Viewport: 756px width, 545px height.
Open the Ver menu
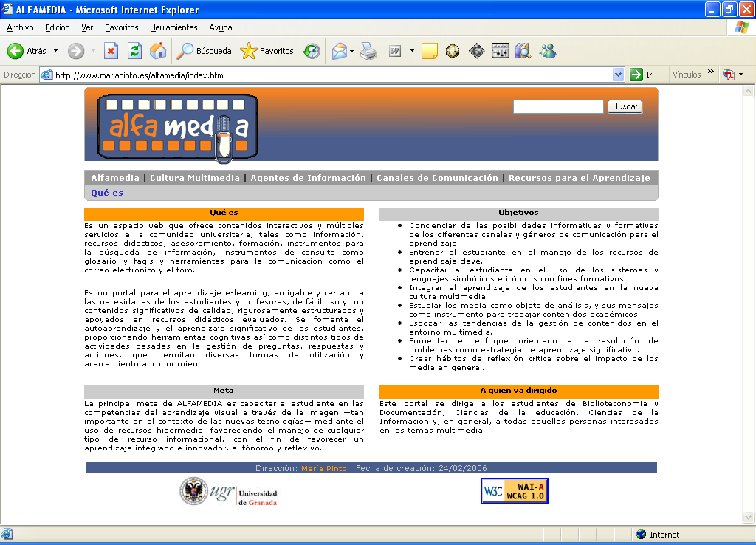pyautogui.click(x=87, y=27)
